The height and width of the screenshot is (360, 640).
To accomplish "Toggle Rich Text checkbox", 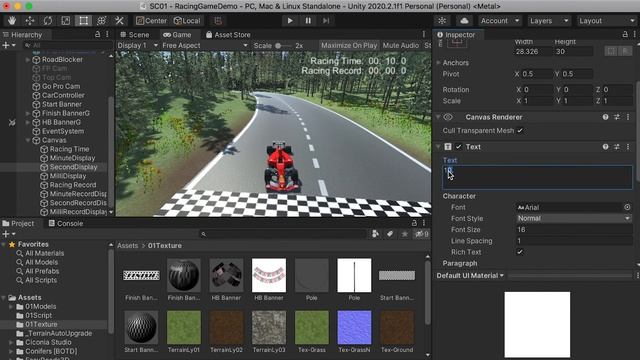I will click(520, 252).
